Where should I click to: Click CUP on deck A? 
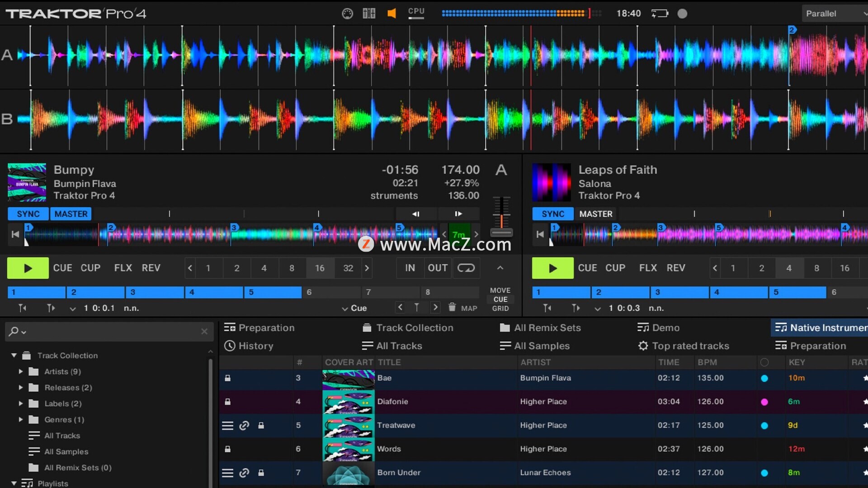click(90, 268)
